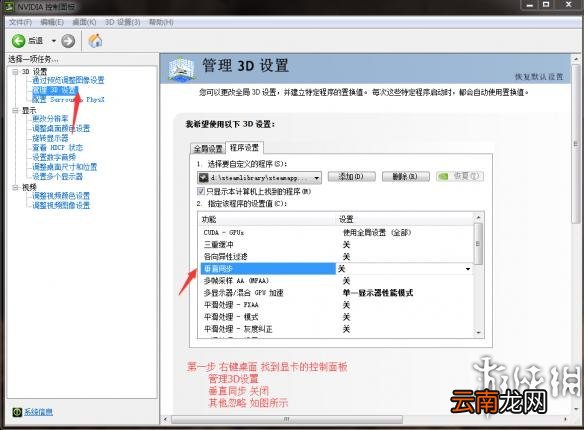Open the 系统信息 link
This screenshot has height=430, width=584.
click(38, 412)
